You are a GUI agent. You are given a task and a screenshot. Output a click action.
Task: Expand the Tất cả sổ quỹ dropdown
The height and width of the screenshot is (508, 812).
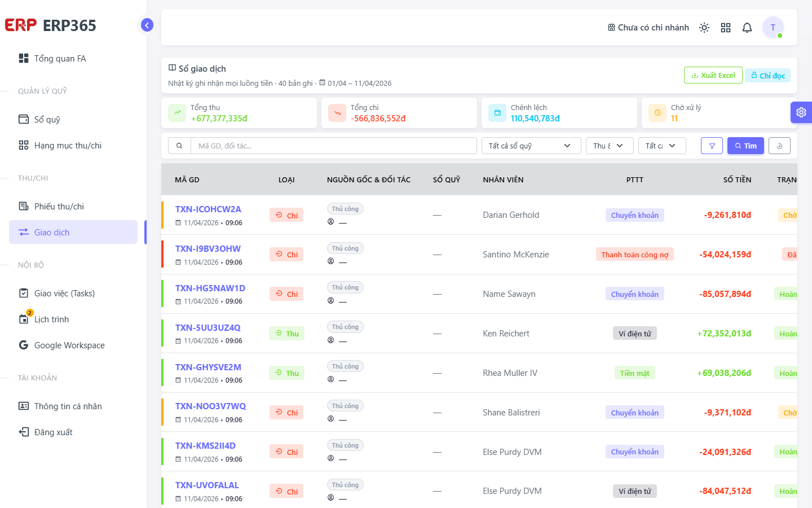tap(531, 146)
